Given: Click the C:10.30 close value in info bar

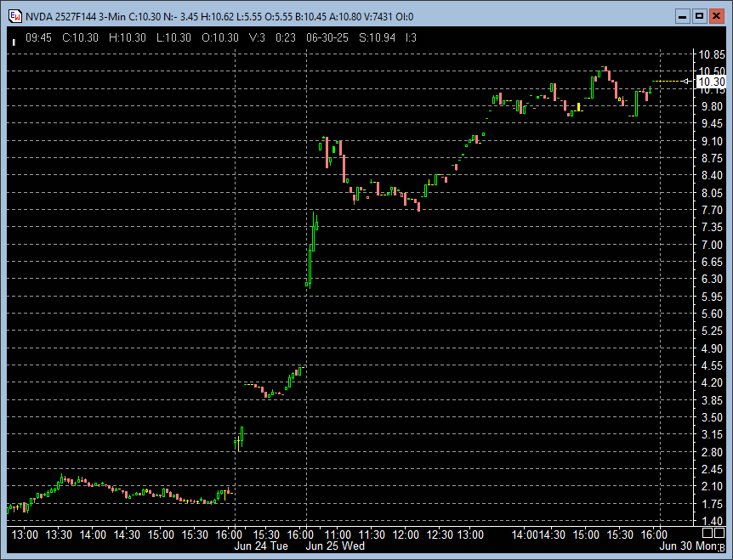Looking at the screenshot, I should pyautogui.click(x=81, y=38).
